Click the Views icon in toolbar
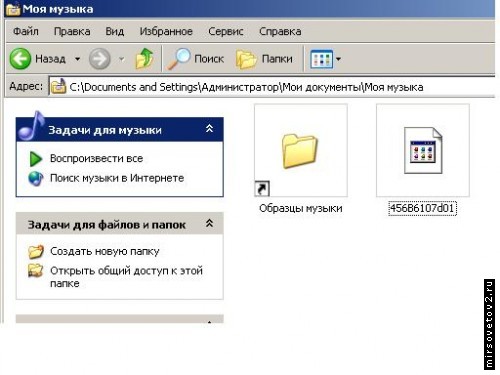The height and width of the screenshot is (375, 500). (321, 59)
